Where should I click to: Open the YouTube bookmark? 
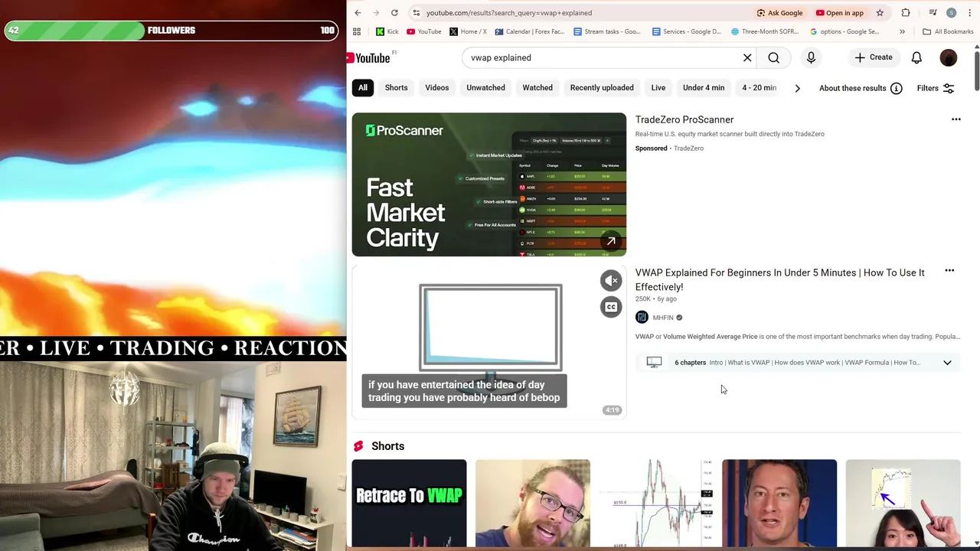(x=424, y=31)
